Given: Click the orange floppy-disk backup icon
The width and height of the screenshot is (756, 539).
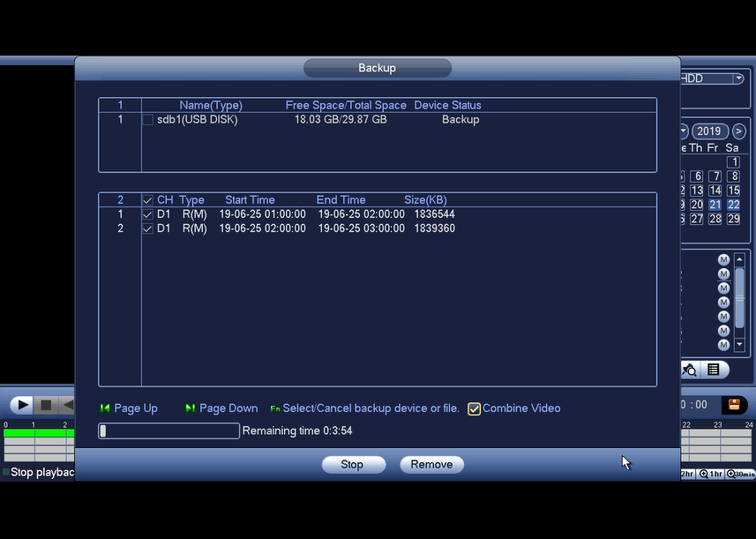Looking at the screenshot, I should point(734,405).
